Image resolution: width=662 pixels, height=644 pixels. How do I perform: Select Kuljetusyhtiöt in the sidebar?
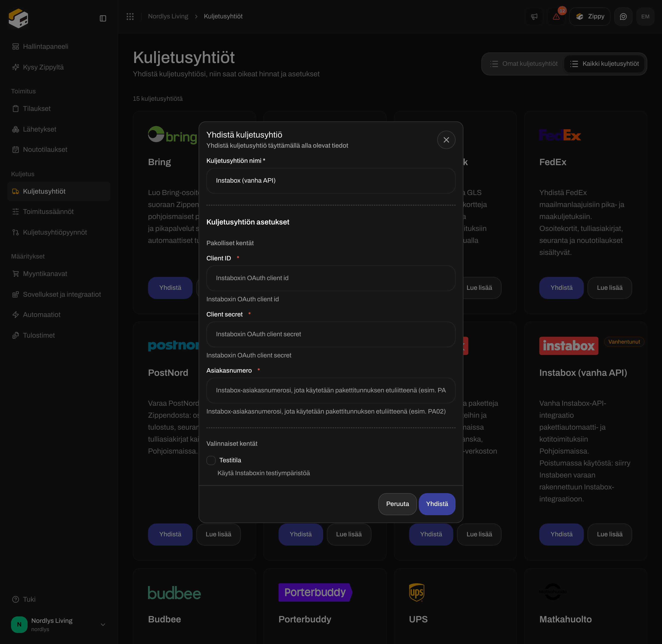pos(59,191)
